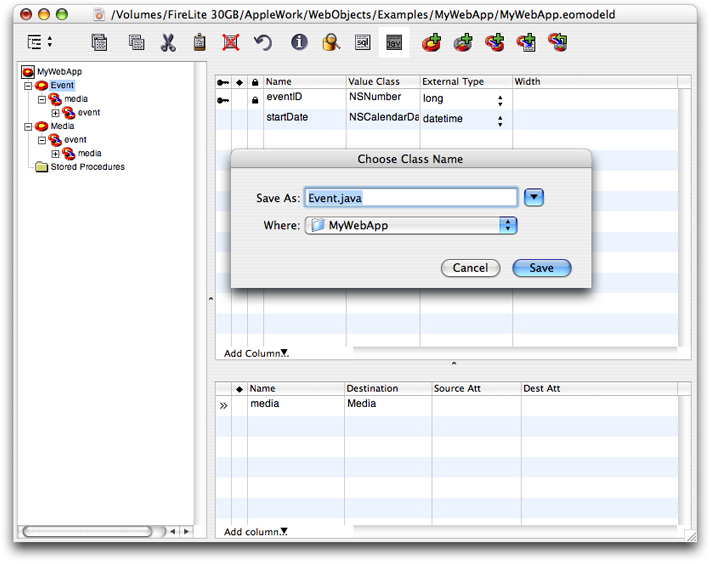Click the Generate Java files icon
This screenshot has height=564, width=711.
click(394, 43)
